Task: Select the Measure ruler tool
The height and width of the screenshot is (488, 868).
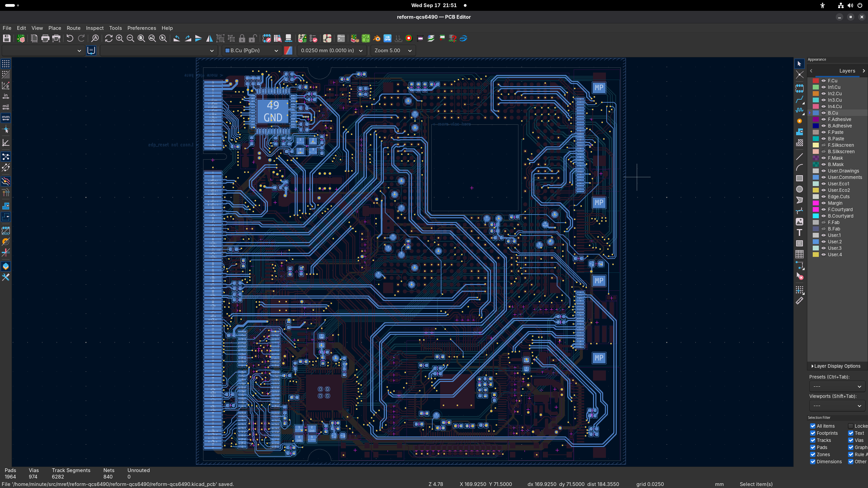Action: tap(800, 301)
